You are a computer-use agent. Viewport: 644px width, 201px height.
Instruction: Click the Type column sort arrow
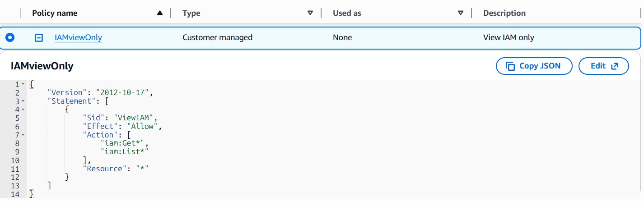pyautogui.click(x=310, y=13)
